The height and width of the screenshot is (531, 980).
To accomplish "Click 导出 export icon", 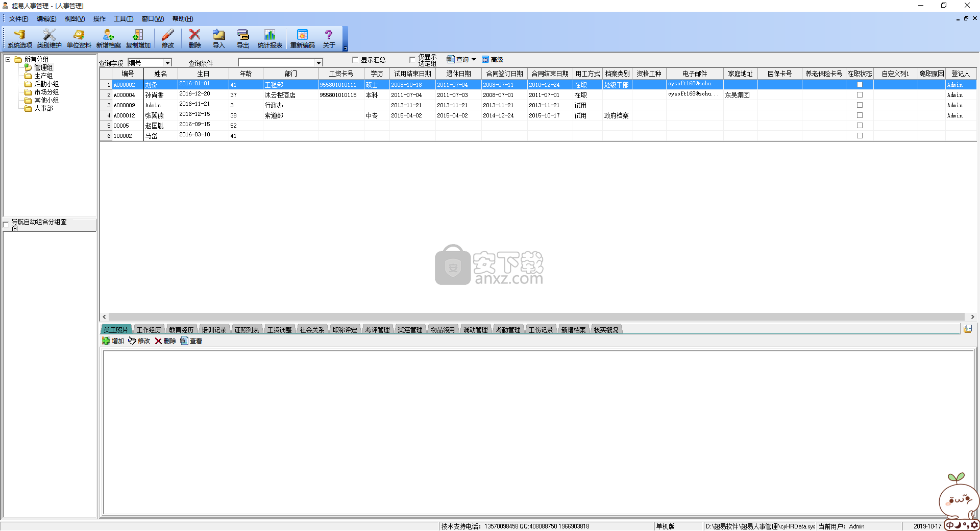I will (242, 39).
